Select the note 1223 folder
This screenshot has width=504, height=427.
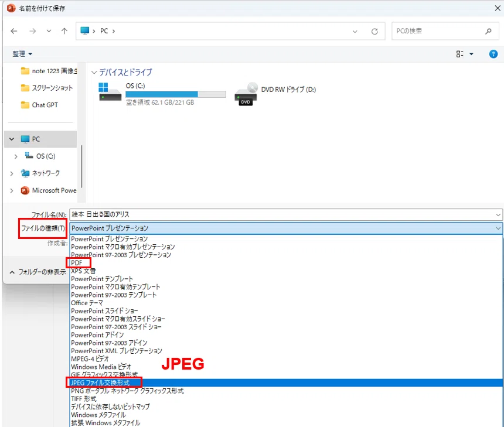coord(49,71)
